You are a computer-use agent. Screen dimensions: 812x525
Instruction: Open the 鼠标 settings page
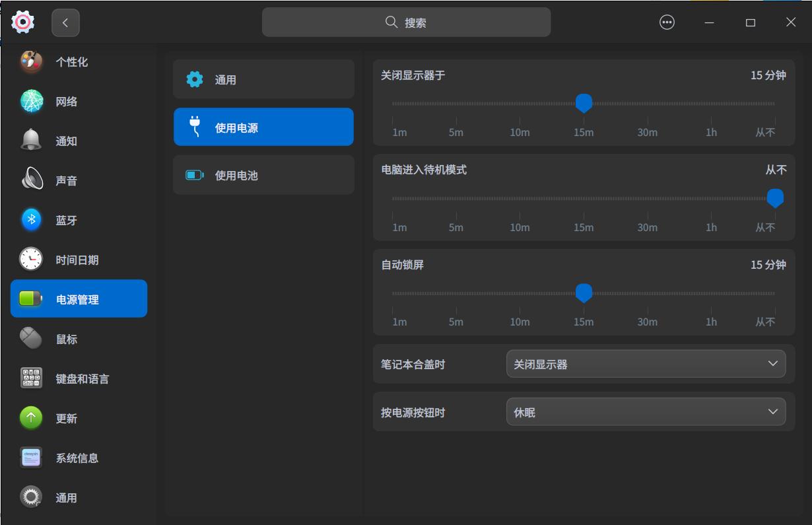click(79, 339)
